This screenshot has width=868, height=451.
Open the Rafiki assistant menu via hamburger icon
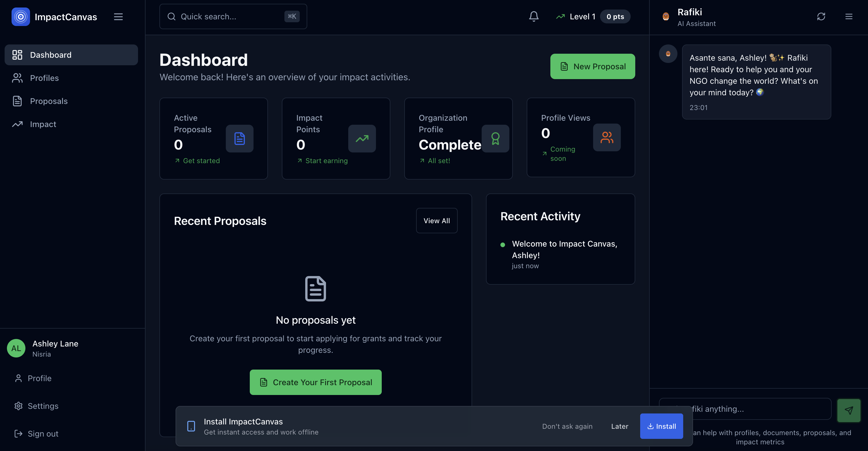tap(849, 16)
